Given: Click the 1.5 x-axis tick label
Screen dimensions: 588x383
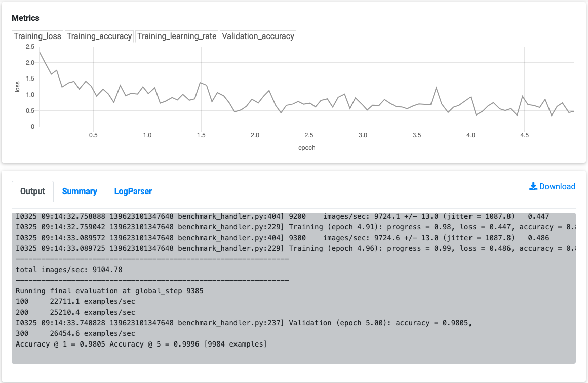Looking at the screenshot, I should click(x=201, y=135).
